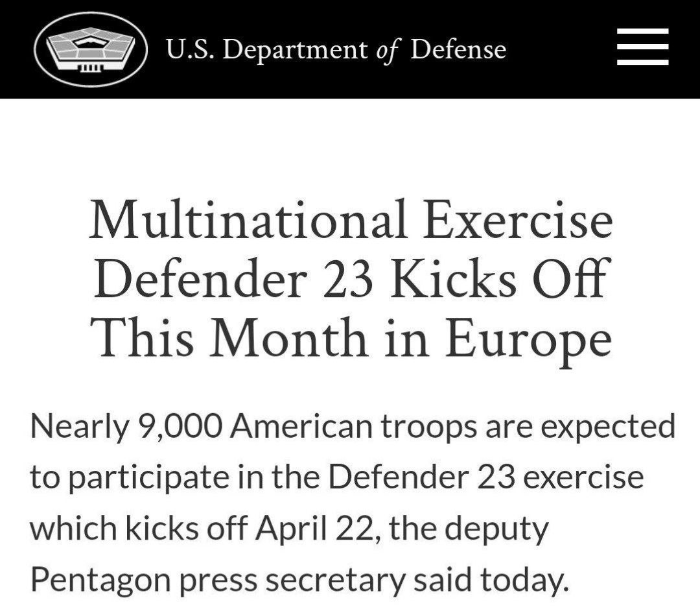Click the "9,000" figure in summary text
700x611 pixels.
[x=180, y=427]
